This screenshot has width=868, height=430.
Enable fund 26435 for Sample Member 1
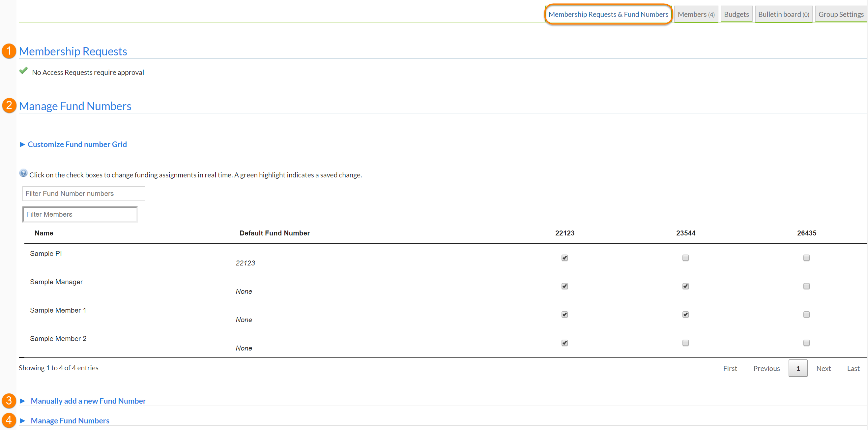click(x=806, y=314)
